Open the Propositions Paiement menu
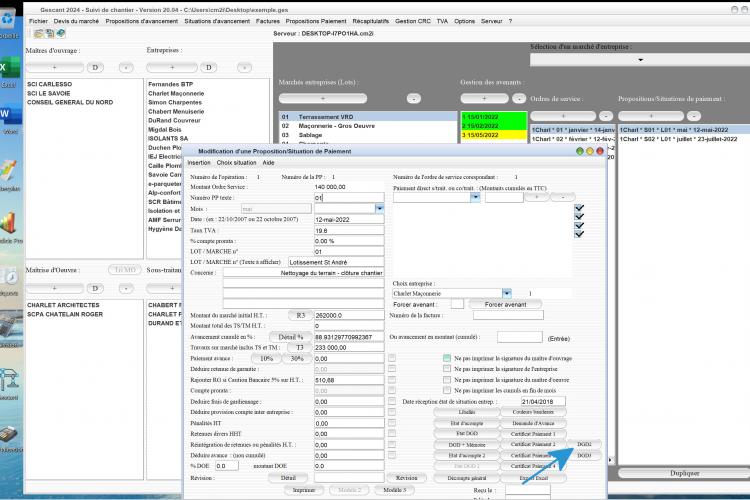750x500 pixels. point(316,21)
